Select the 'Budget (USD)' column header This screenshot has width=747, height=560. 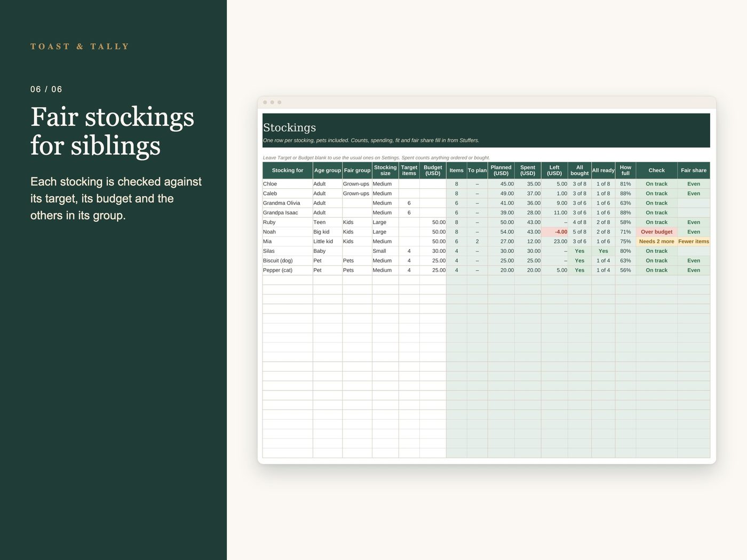click(433, 171)
